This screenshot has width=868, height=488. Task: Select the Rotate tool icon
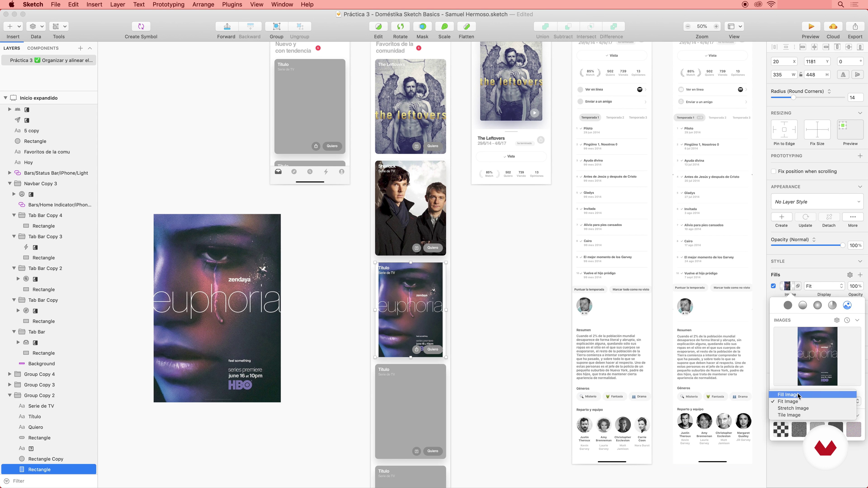(x=400, y=26)
